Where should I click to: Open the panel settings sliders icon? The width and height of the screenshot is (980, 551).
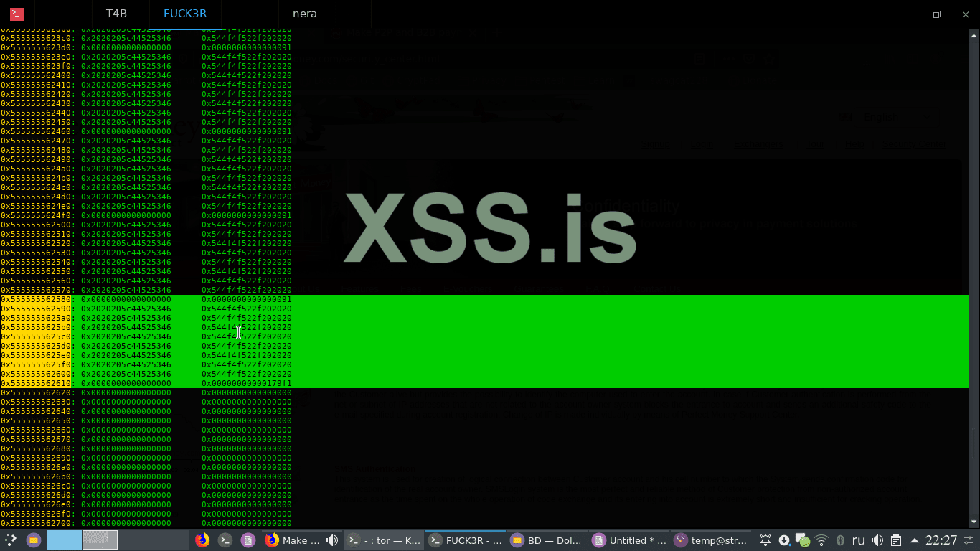pos(970,540)
